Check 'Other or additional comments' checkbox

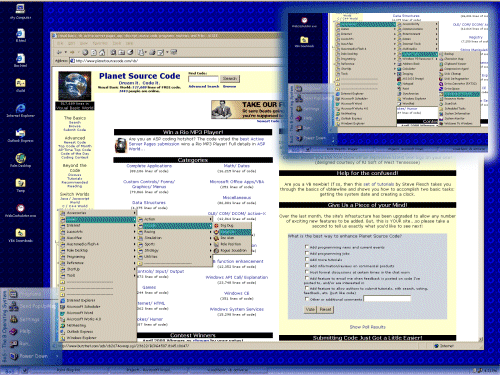307,299
